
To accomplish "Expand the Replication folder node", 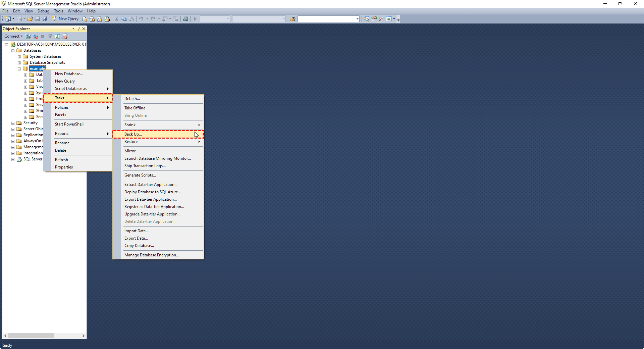I will (x=13, y=135).
